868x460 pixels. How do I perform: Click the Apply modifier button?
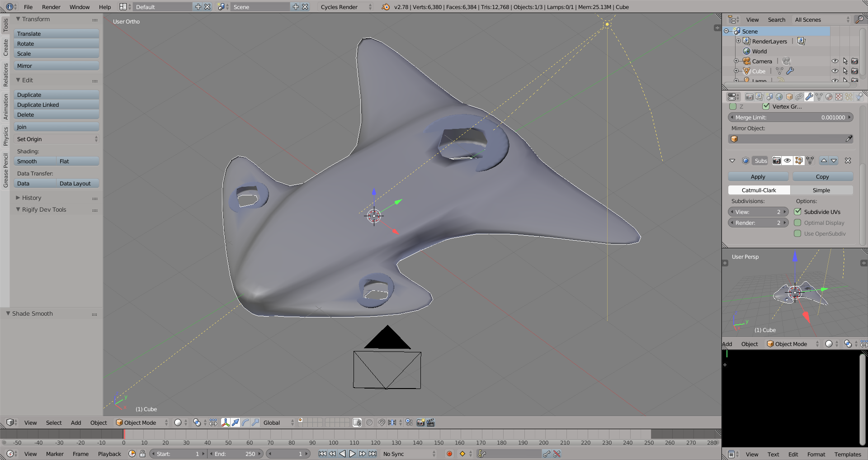click(758, 177)
